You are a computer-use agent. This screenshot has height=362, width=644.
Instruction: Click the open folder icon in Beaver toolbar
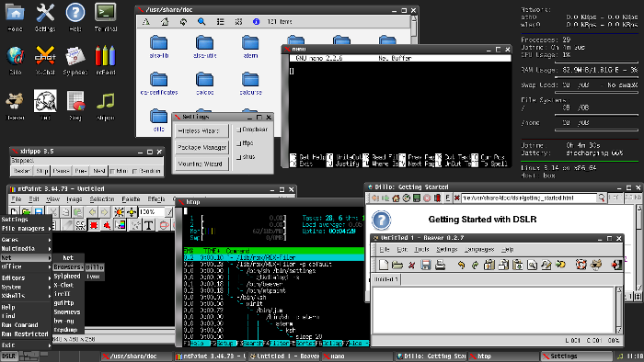(x=397, y=265)
